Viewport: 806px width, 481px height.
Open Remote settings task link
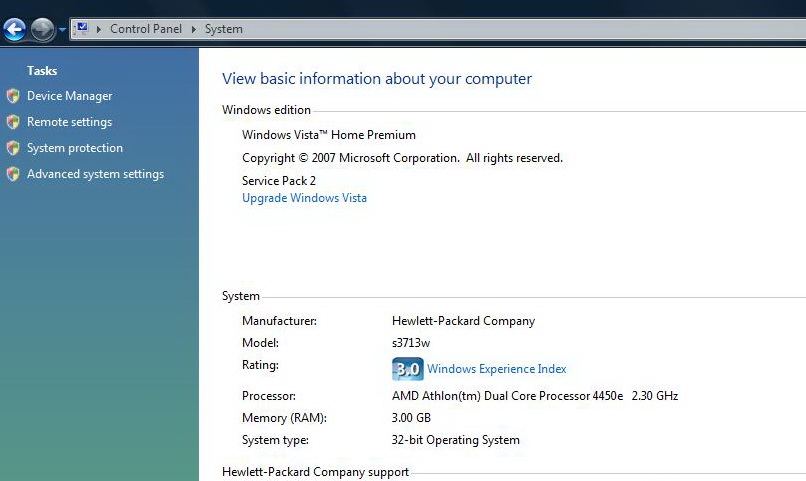(x=69, y=122)
